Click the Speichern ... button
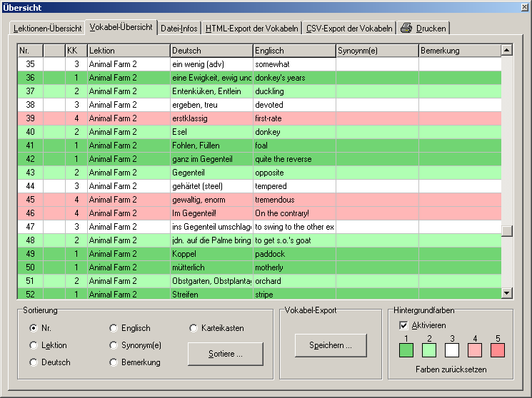532x398 pixels. tap(331, 345)
